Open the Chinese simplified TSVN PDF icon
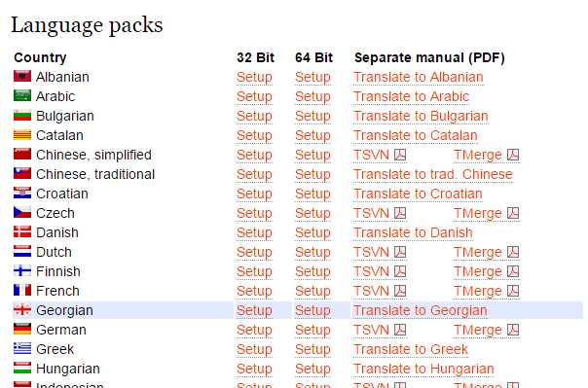 (x=400, y=155)
